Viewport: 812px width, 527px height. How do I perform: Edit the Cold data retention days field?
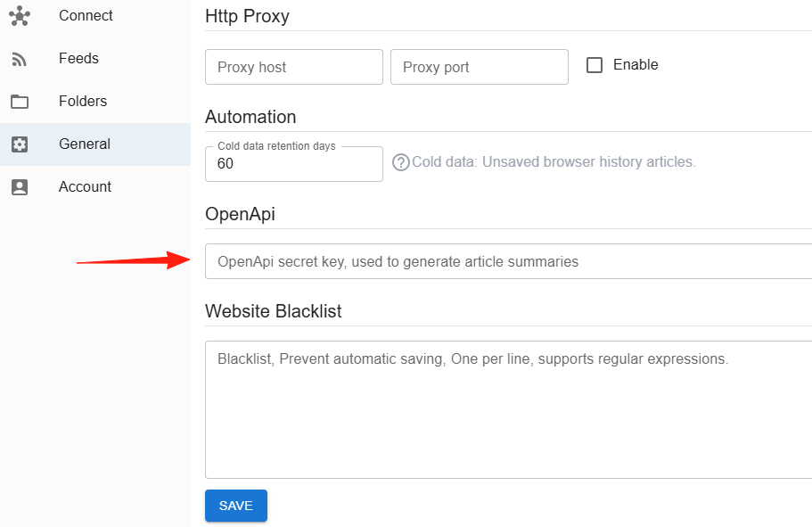click(294, 164)
